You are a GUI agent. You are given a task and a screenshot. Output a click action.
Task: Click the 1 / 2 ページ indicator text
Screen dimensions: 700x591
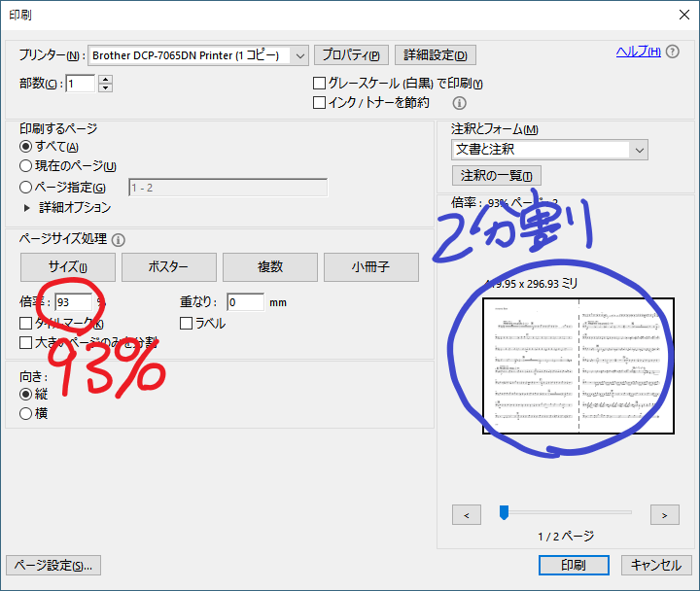click(566, 537)
